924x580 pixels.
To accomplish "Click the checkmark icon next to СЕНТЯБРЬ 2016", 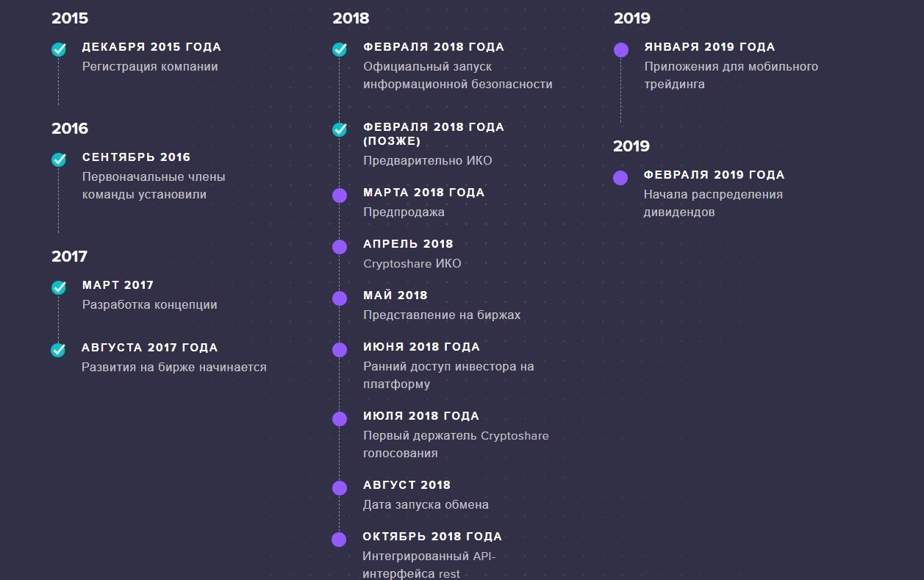I will click(x=59, y=160).
